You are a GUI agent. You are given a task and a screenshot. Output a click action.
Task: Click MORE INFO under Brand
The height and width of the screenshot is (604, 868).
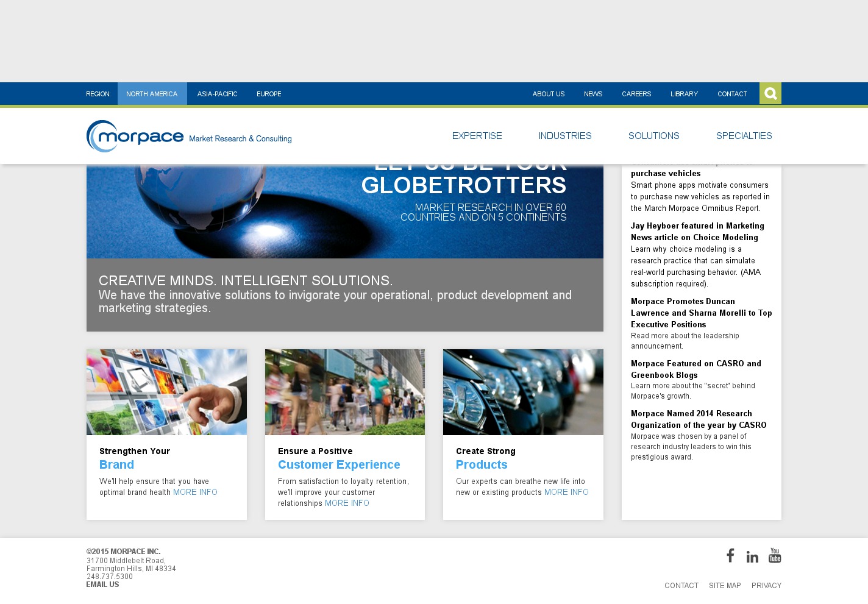195,492
